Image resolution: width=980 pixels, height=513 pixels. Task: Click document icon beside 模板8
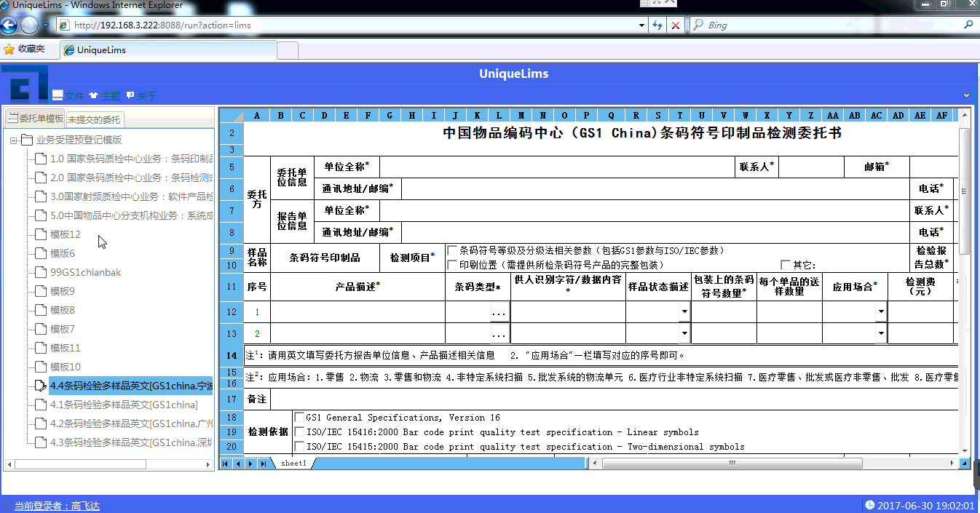[41, 310]
